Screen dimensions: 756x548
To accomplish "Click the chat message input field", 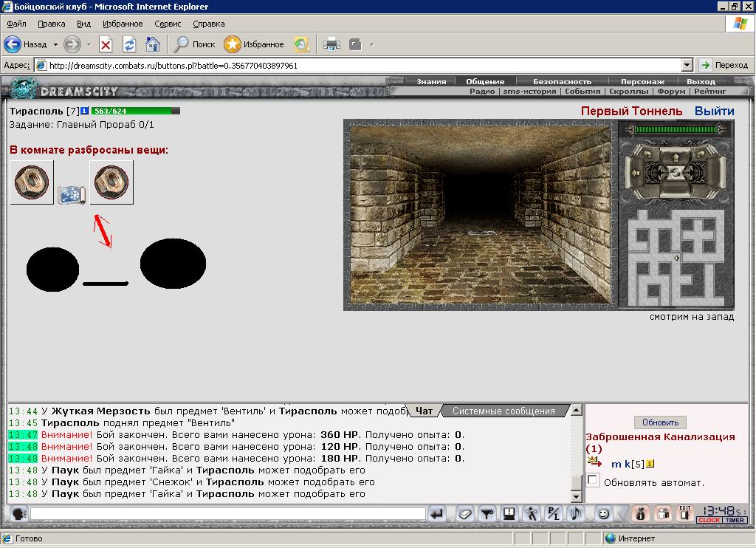I will click(227, 514).
